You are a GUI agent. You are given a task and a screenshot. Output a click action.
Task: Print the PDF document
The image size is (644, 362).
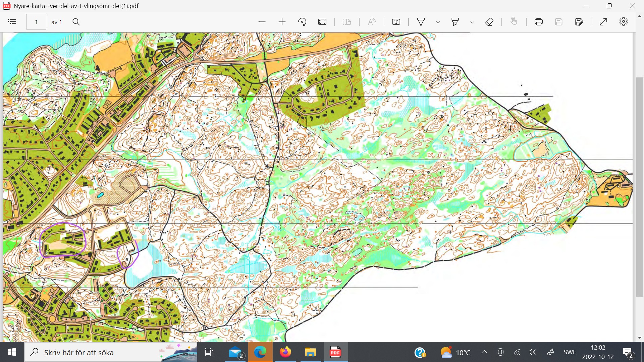pyautogui.click(x=539, y=22)
